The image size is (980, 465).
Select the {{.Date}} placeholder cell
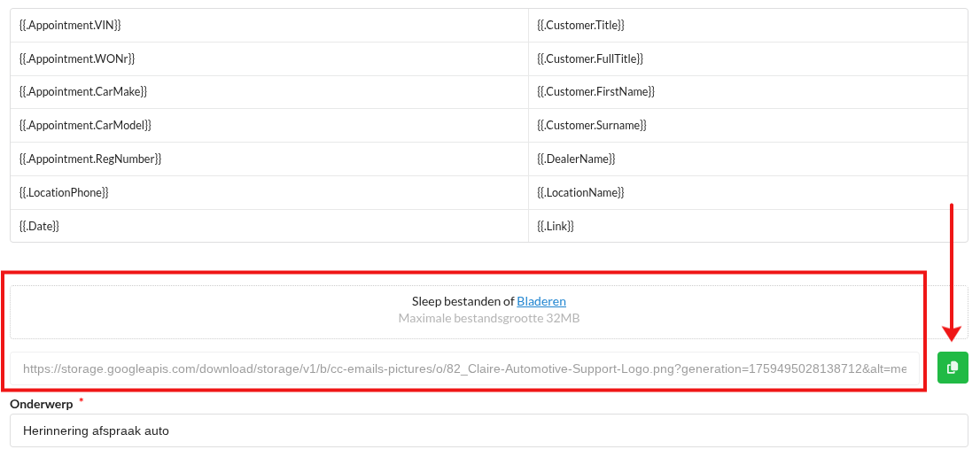39,226
